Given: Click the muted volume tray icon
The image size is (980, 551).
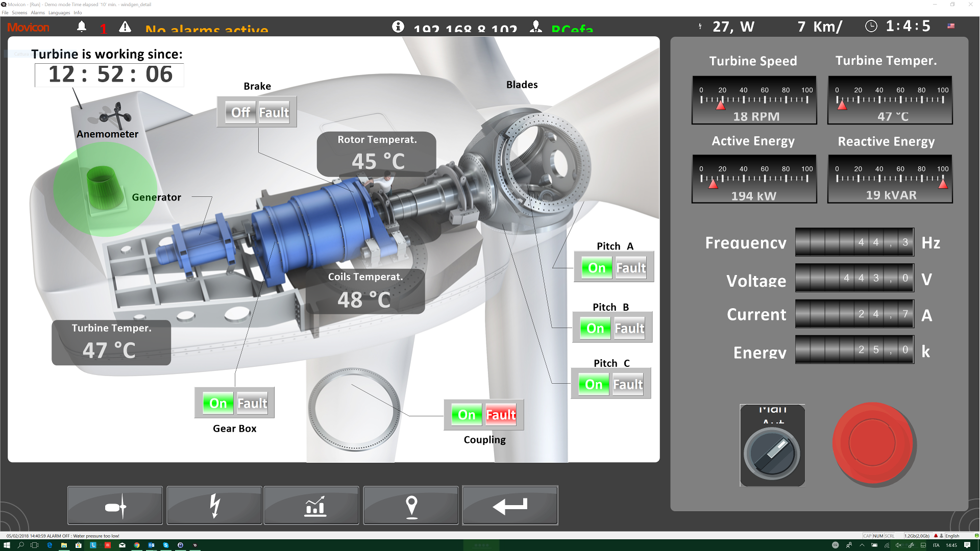Looking at the screenshot, I should 898,545.
